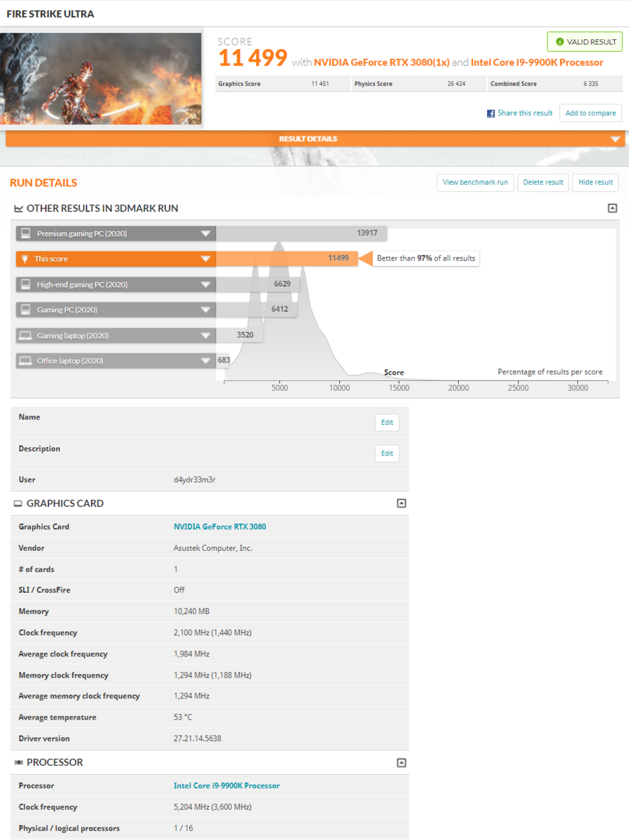Viewport: 629px width, 840px height.
Task: Open NVIDIA GeForce RTX 3080 link in Graphics Card table
Action: click(220, 527)
